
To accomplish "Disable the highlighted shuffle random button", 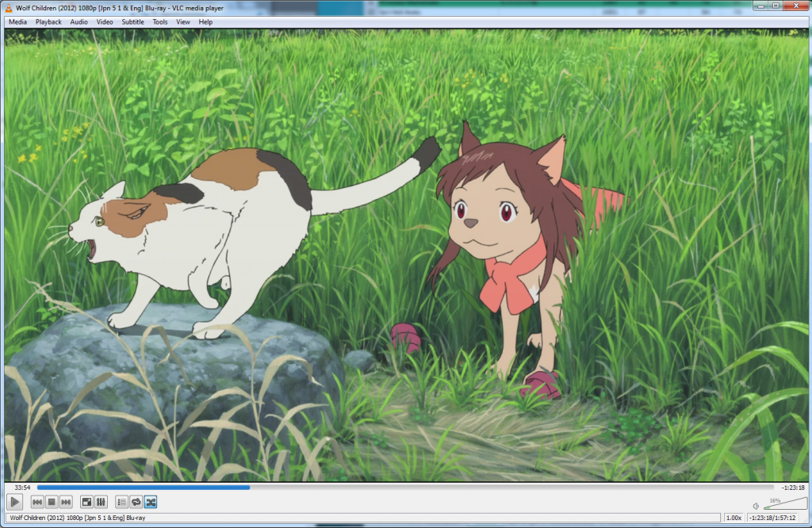I will tap(151, 502).
